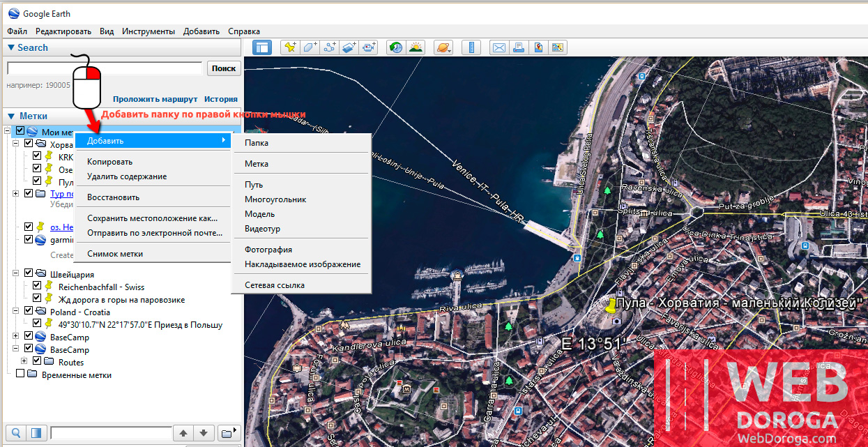Image resolution: width=868 pixels, height=447 pixels.
Task: Save image icon in toolbar
Action: pos(557,47)
